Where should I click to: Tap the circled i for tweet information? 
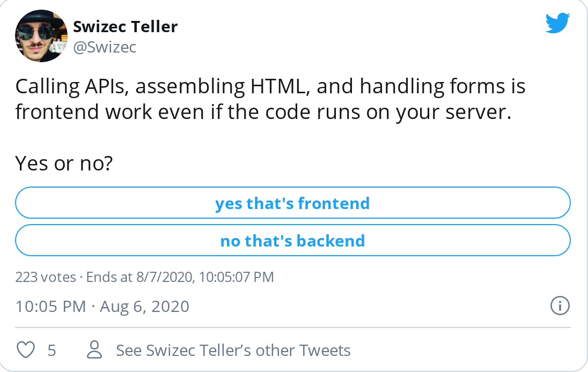[x=559, y=306]
